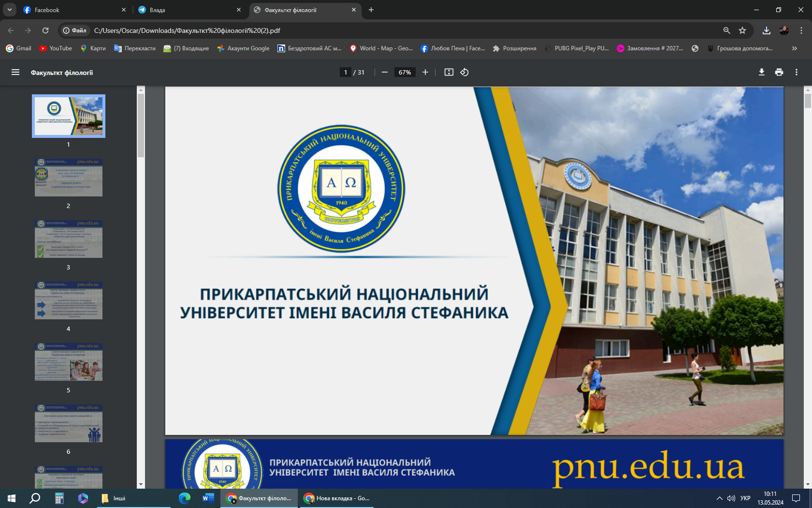Open the tab search dropdown arrow
Screen dimensions: 812x508
(10, 10)
